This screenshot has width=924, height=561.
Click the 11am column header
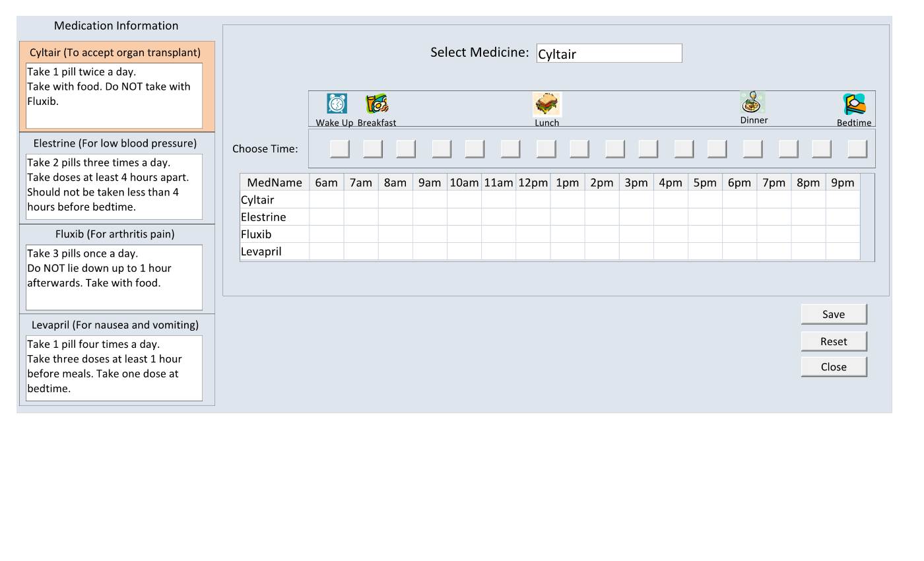[x=498, y=183]
